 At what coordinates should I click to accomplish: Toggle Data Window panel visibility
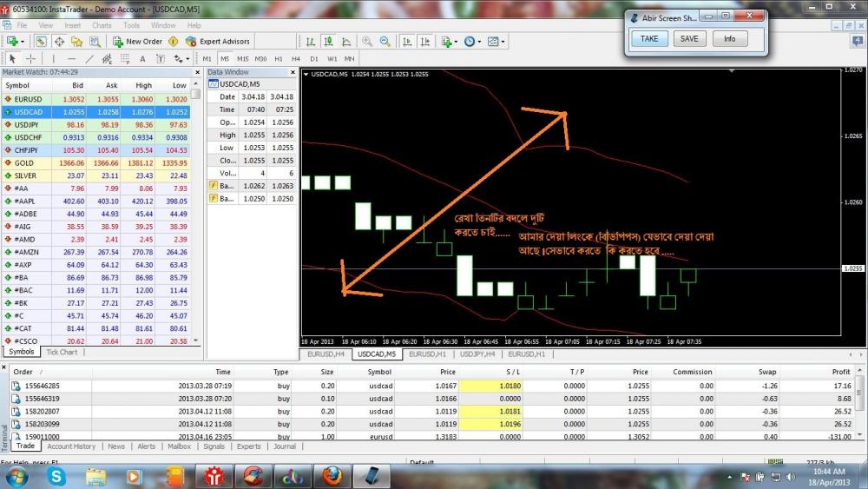59,42
